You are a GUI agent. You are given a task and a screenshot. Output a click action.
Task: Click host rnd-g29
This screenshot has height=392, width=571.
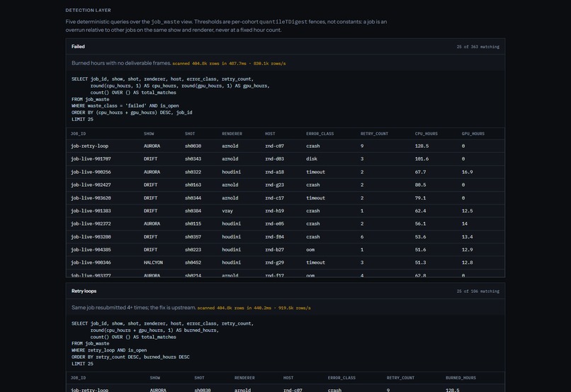274,263
